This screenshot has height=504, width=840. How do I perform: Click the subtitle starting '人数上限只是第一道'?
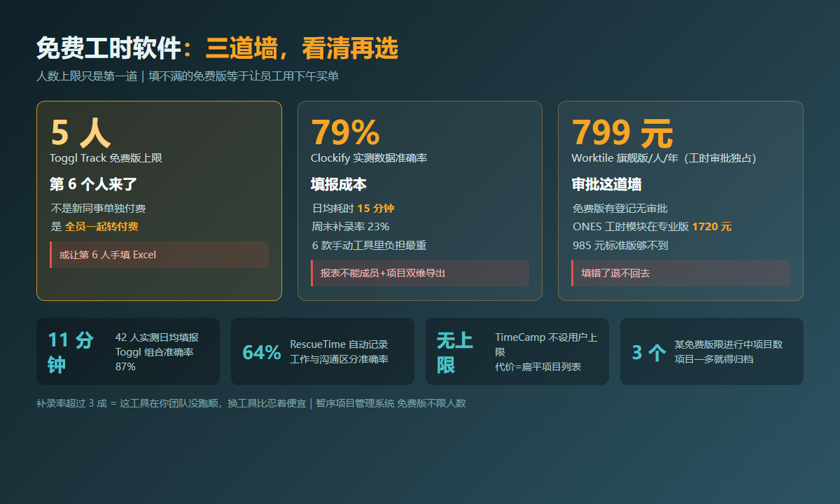[x=188, y=76]
